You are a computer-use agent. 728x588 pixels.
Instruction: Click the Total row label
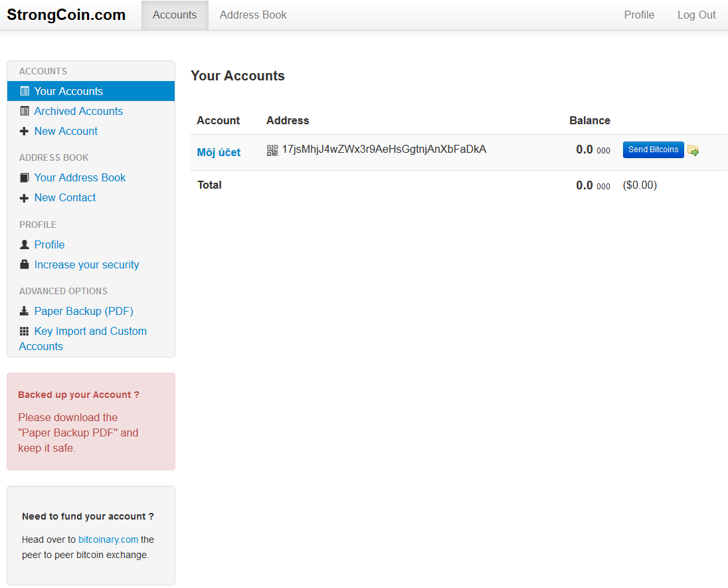209,185
